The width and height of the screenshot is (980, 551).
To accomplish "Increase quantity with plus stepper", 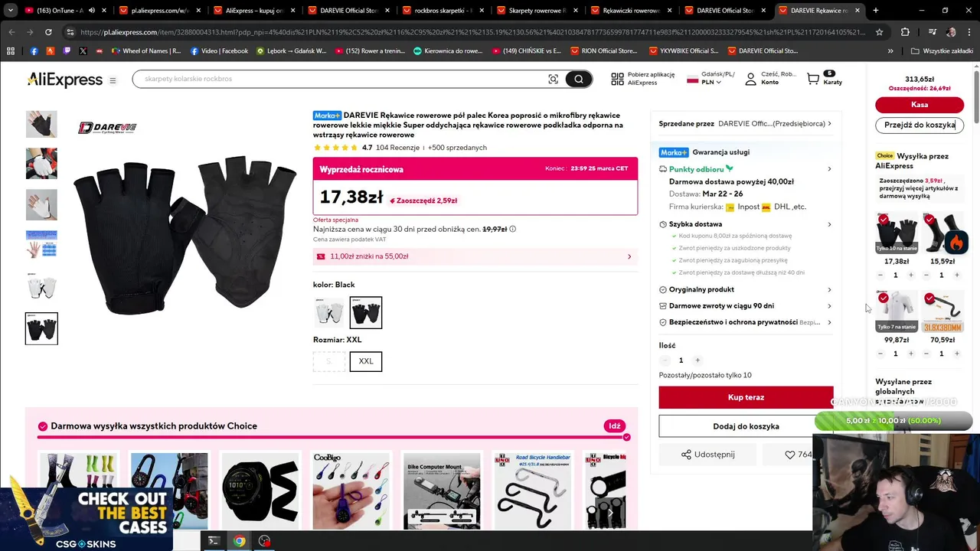I will (x=697, y=360).
